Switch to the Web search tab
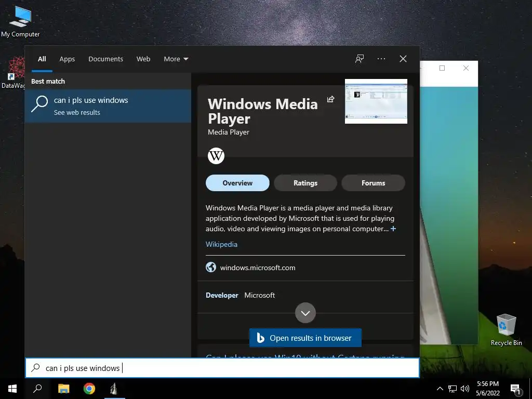The width and height of the screenshot is (532, 399). [143, 59]
